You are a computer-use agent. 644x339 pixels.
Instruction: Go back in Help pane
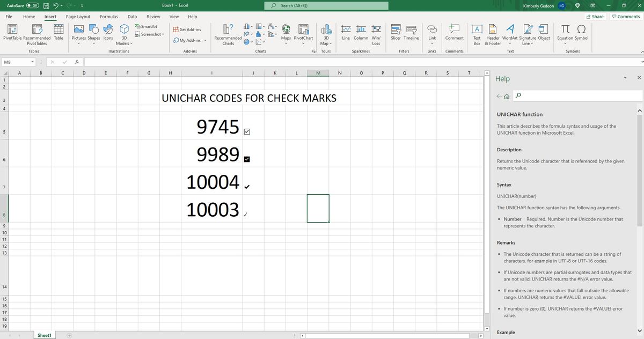click(x=500, y=95)
